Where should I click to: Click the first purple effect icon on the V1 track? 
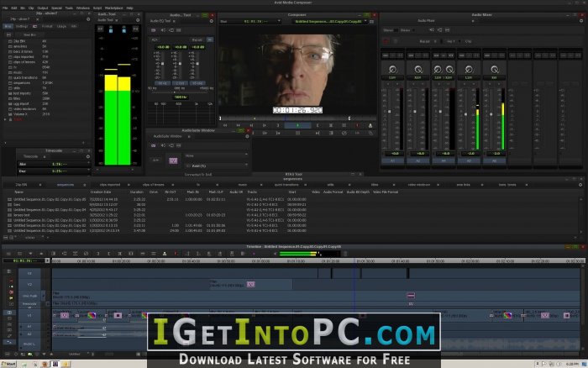tap(65, 315)
